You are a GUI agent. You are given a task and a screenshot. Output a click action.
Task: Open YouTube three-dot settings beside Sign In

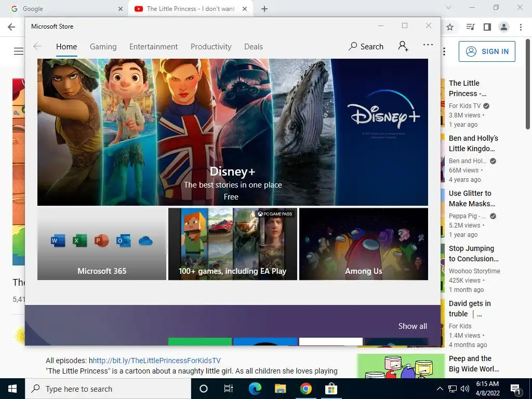coord(444,51)
